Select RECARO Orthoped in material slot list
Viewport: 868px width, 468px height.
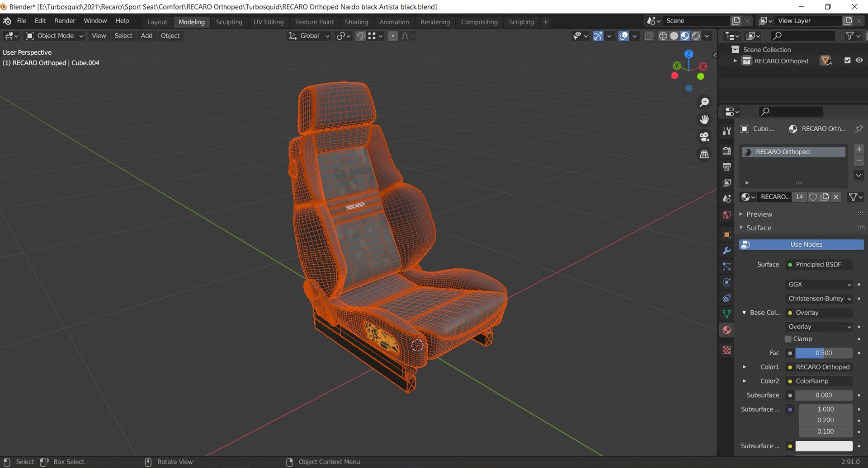coord(793,152)
